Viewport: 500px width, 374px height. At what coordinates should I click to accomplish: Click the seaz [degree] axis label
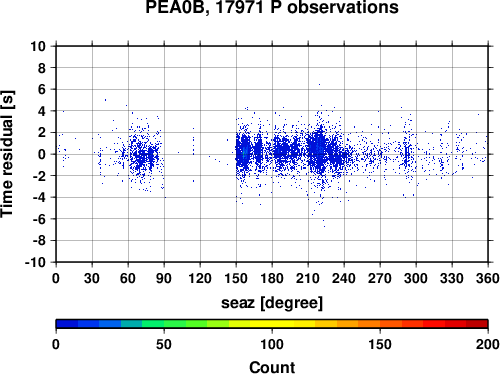tap(272, 303)
